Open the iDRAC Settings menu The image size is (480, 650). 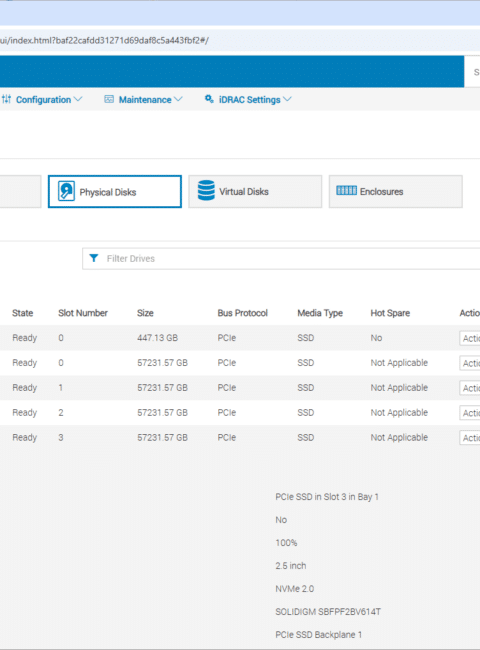coord(248,100)
